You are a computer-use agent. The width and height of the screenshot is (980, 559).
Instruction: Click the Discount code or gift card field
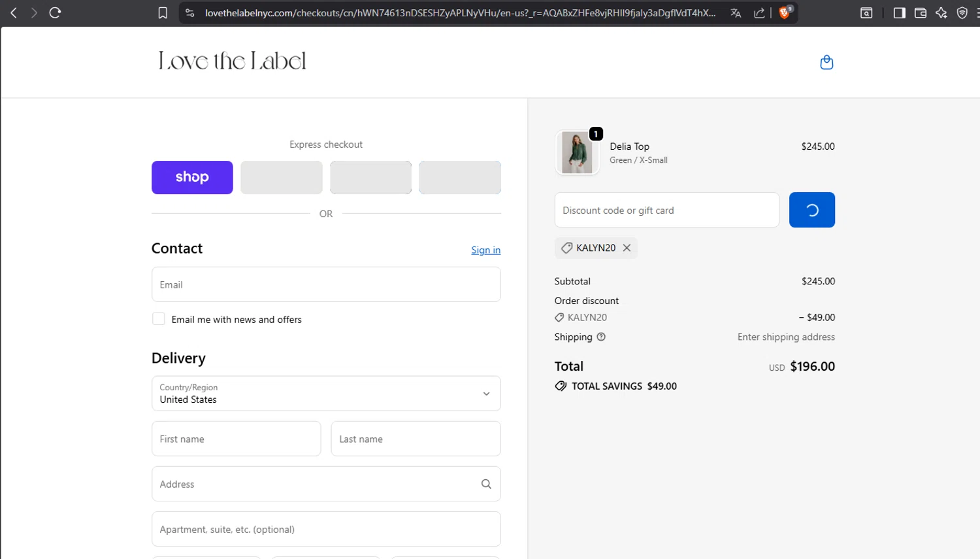667,210
